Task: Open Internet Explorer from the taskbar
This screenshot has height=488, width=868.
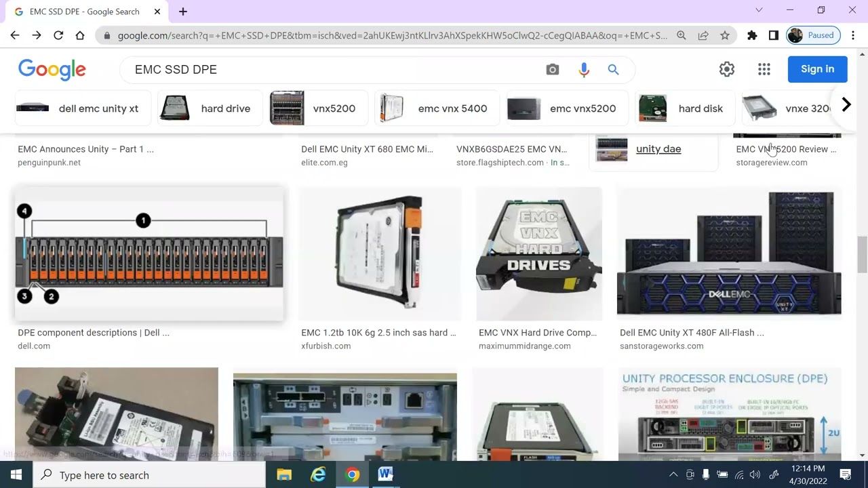Action: (318, 474)
